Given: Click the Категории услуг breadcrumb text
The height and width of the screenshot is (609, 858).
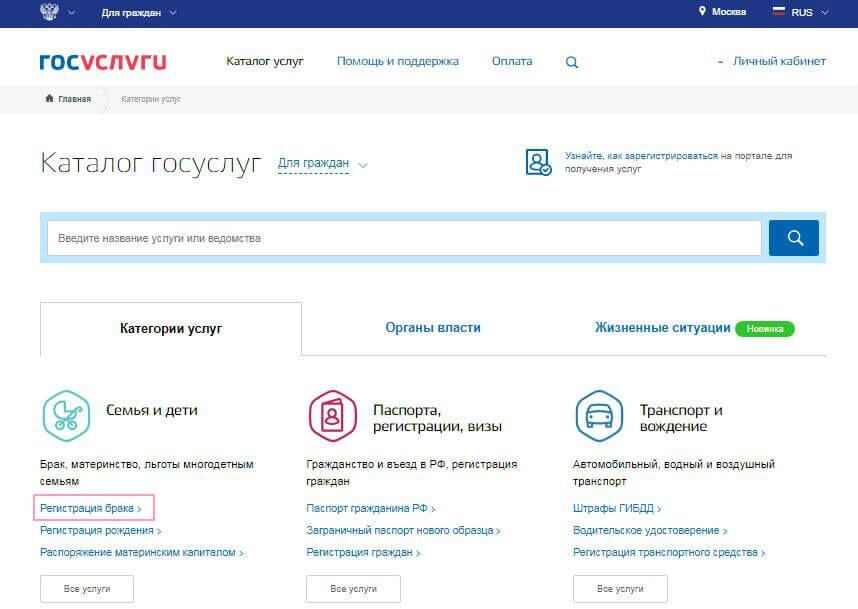Looking at the screenshot, I should tap(150, 99).
